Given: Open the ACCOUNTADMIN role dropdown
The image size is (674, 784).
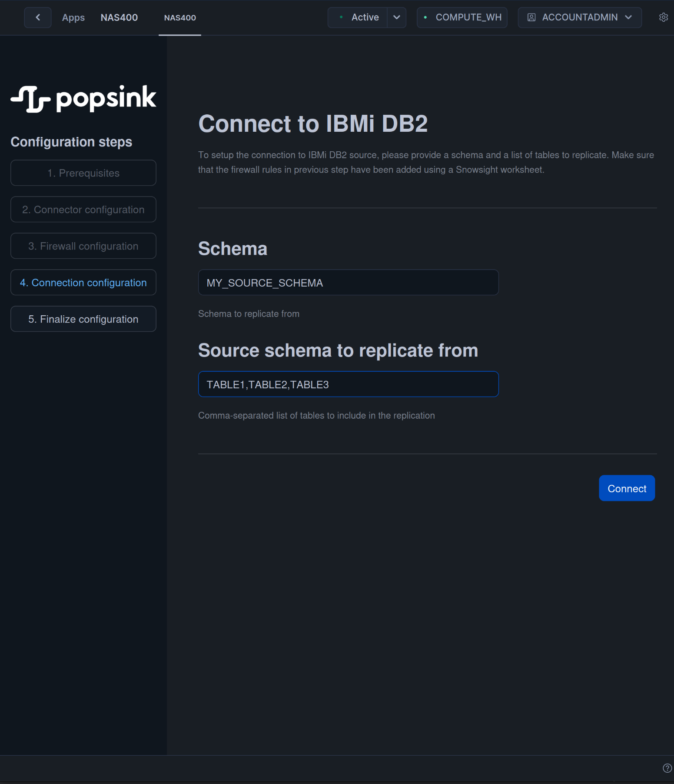Looking at the screenshot, I should pyautogui.click(x=580, y=17).
